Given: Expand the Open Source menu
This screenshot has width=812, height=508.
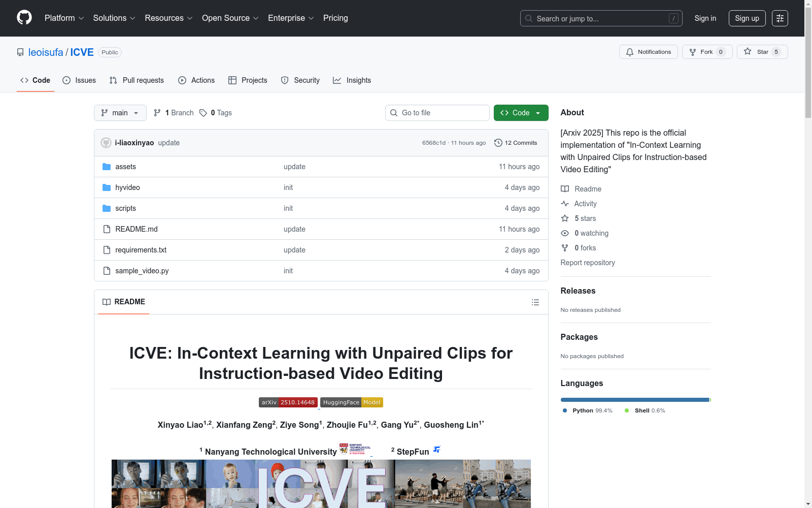Looking at the screenshot, I should pyautogui.click(x=230, y=18).
